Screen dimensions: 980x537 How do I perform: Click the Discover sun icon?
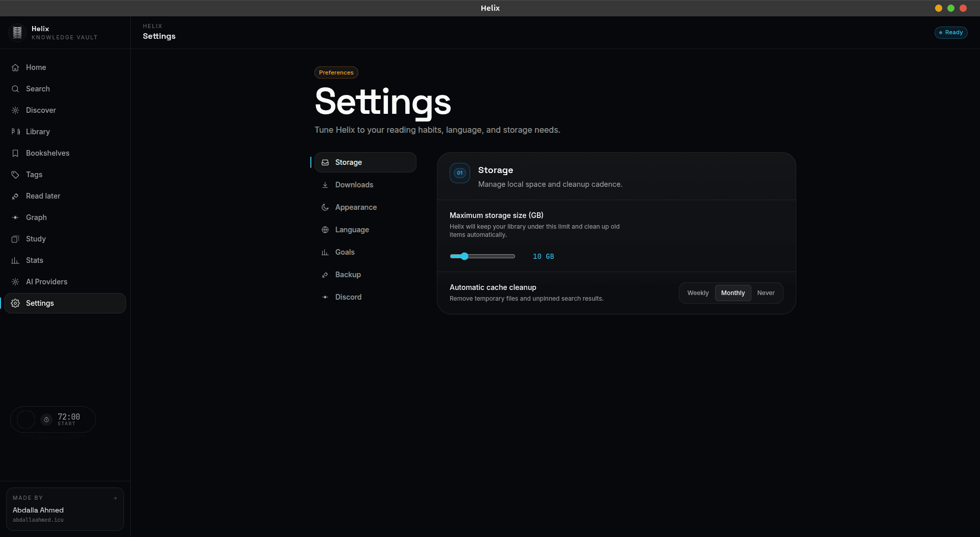point(15,110)
